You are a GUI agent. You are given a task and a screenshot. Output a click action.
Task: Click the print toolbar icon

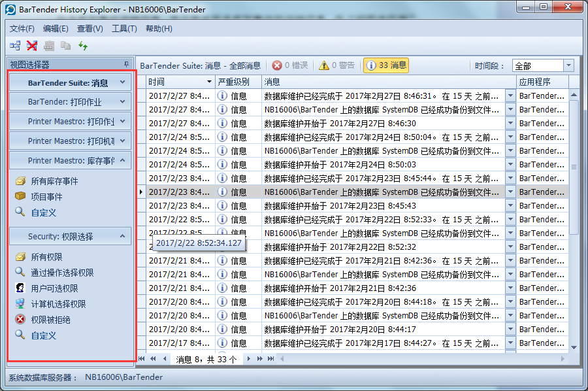pos(49,46)
